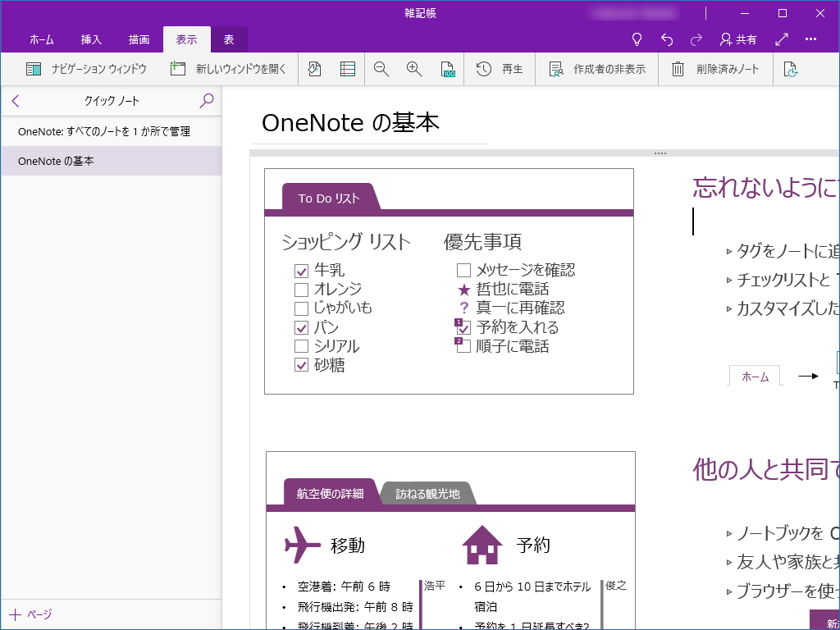Click 新しいウィンドウを開く button
Viewport: 840px width, 630px height.
pyautogui.click(x=228, y=69)
